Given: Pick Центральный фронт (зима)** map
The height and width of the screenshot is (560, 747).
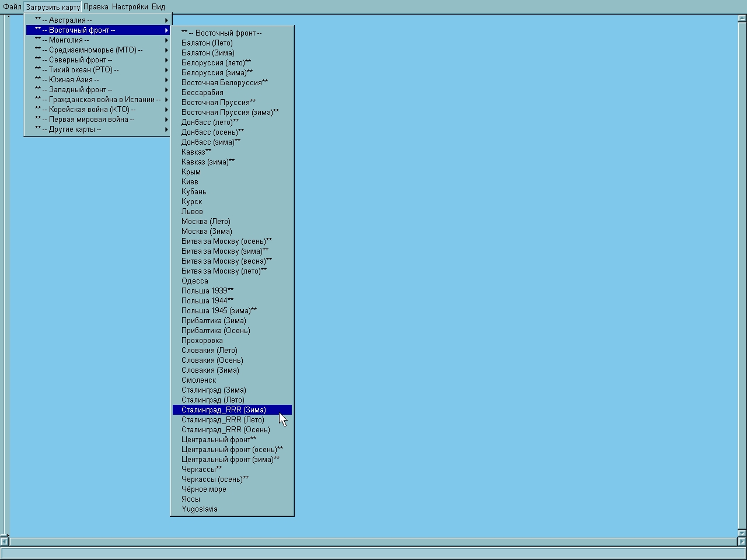Looking at the screenshot, I should click(x=232, y=460).
